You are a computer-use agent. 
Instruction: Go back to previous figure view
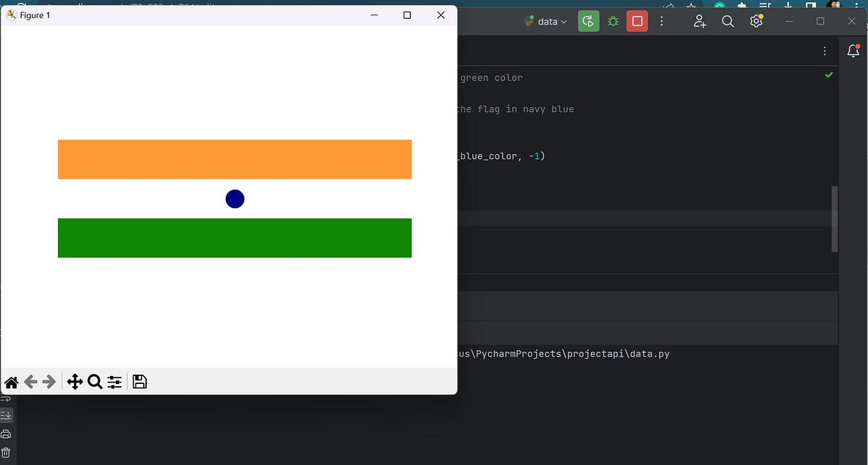coord(30,382)
